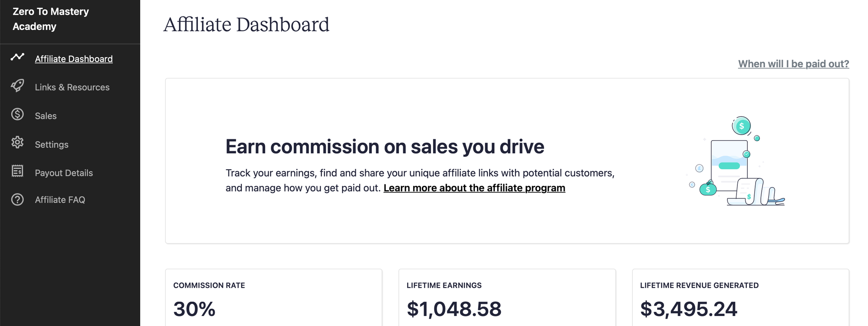Viewport: 868px width, 326px height.
Task: Click the Affiliate Dashboard chart-line icon
Action: point(17,57)
